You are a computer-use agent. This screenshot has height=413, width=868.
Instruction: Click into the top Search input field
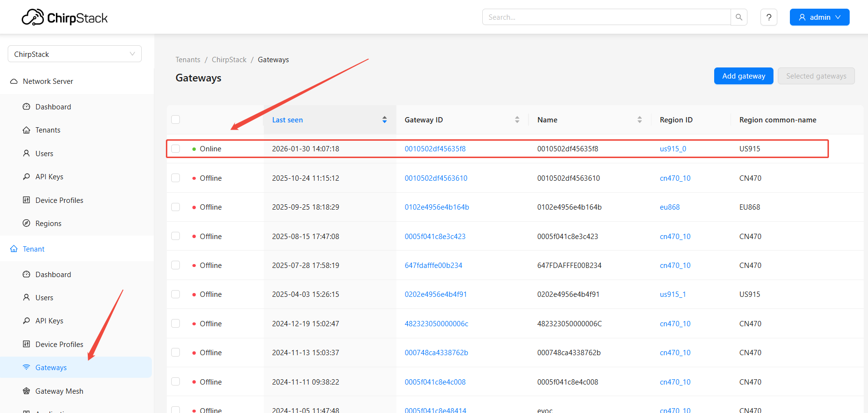(606, 17)
